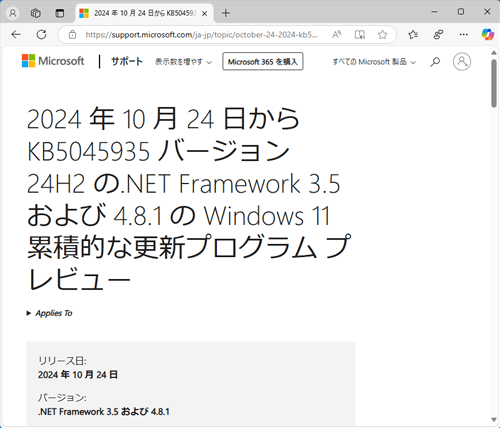Expand the Applies To section
Viewport: 500px width, 428px height.
[49, 313]
